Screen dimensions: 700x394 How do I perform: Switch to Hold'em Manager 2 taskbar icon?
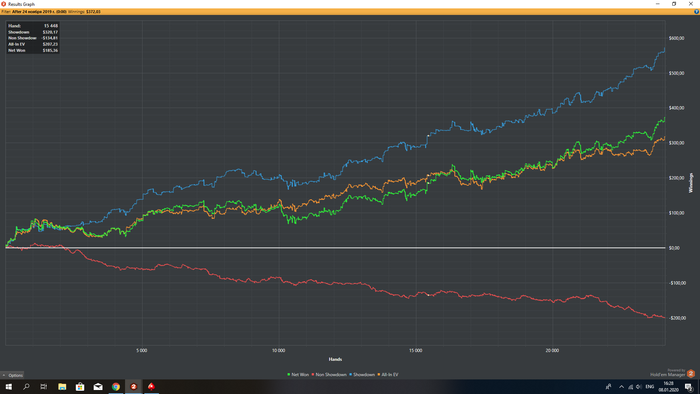[x=133, y=387]
